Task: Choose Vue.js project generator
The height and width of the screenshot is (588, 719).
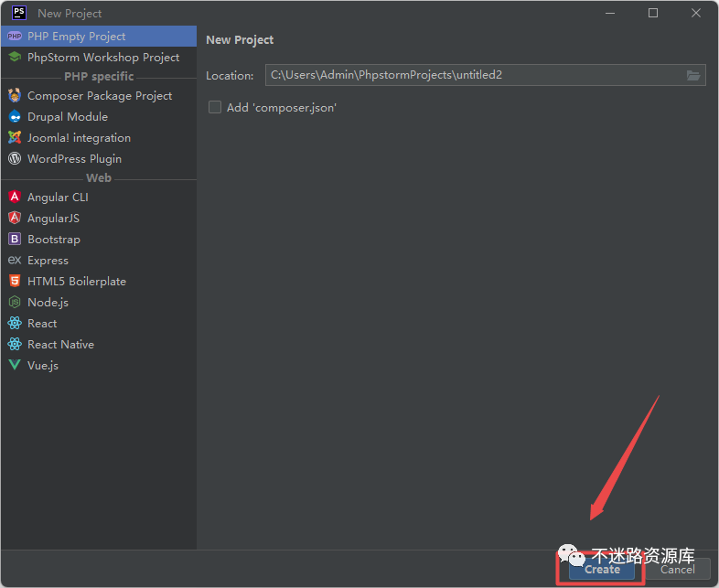Action: (99, 366)
